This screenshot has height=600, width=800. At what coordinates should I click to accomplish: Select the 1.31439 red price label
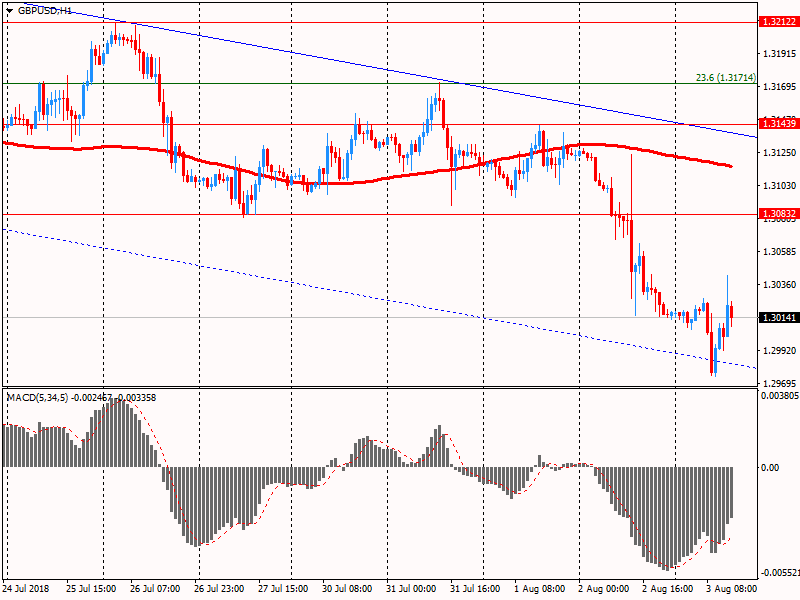[x=779, y=123]
